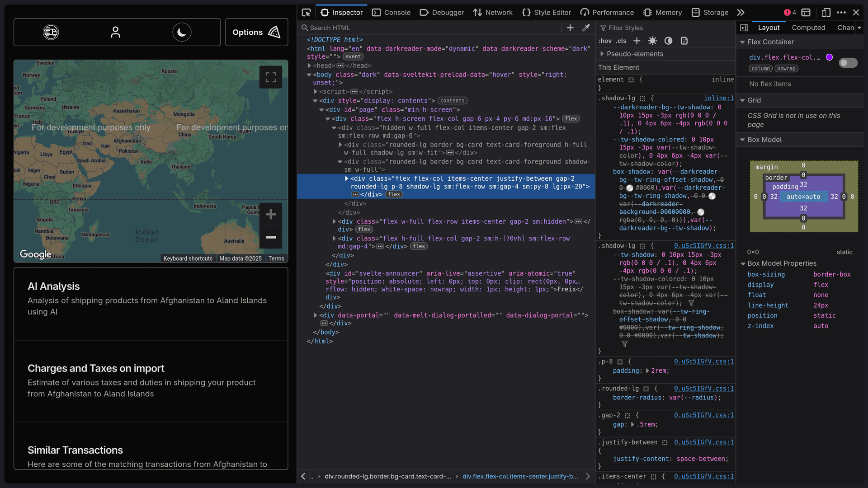Show more devtools tabs chevron
This screenshot has width=868, height=488.
741,13
